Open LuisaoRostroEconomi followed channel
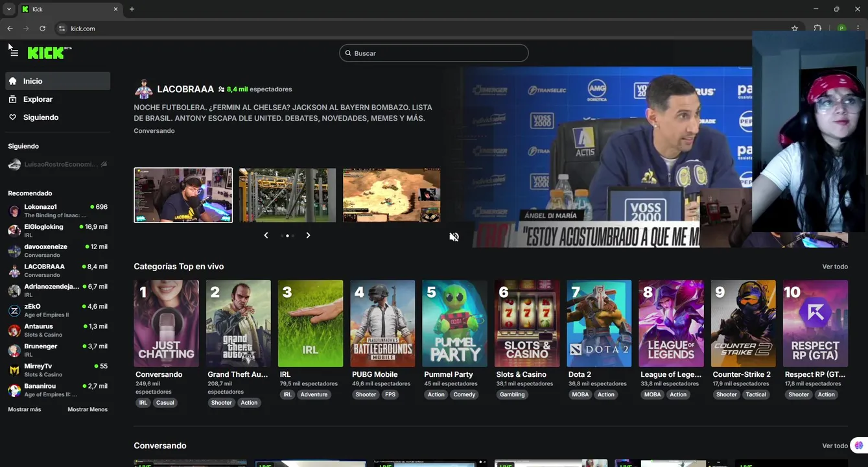This screenshot has height=467, width=868. 58,164
